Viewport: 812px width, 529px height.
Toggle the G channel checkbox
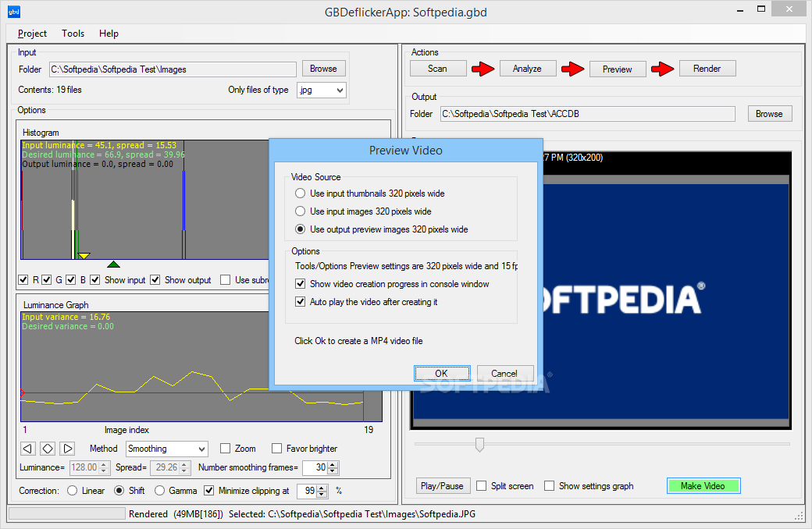[47, 280]
